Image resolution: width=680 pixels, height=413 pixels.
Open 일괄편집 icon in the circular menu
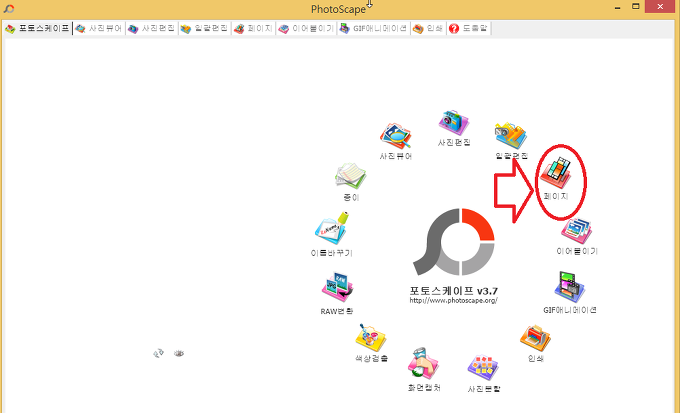coord(511,136)
